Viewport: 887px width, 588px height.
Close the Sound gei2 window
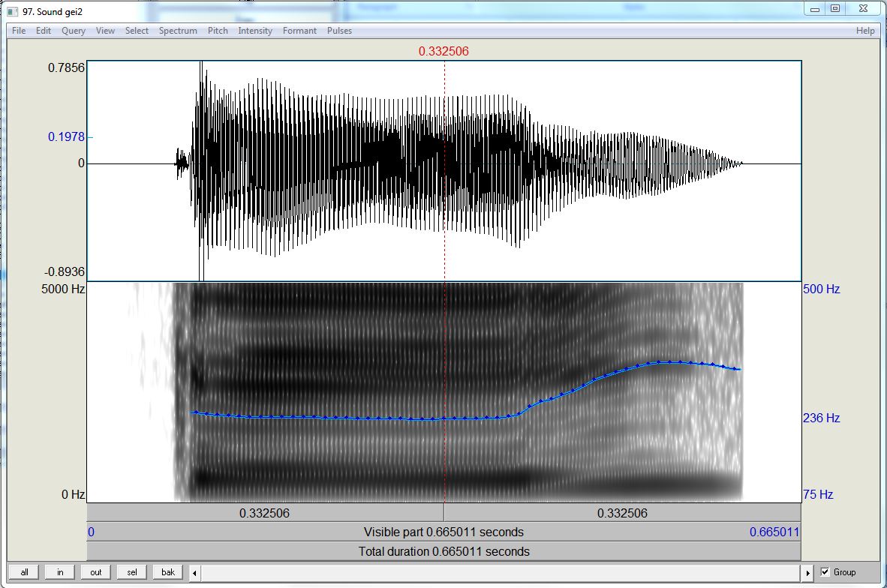tap(863, 8)
